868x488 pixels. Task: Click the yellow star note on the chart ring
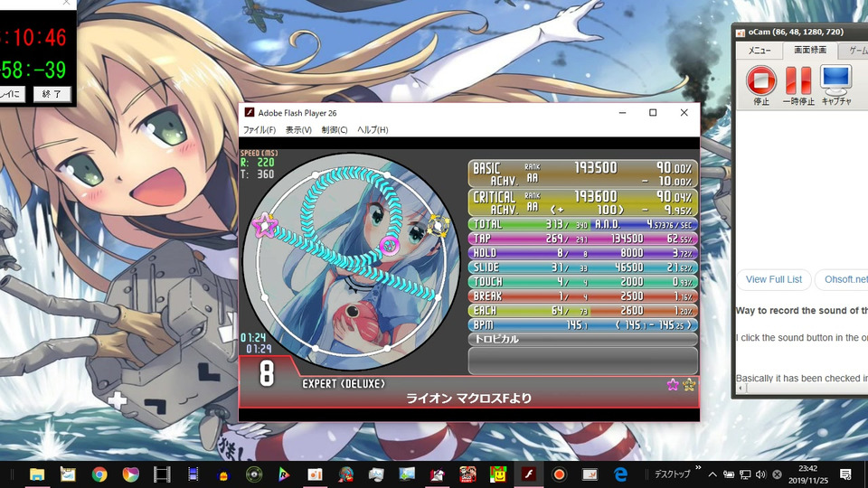(x=438, y=226)
